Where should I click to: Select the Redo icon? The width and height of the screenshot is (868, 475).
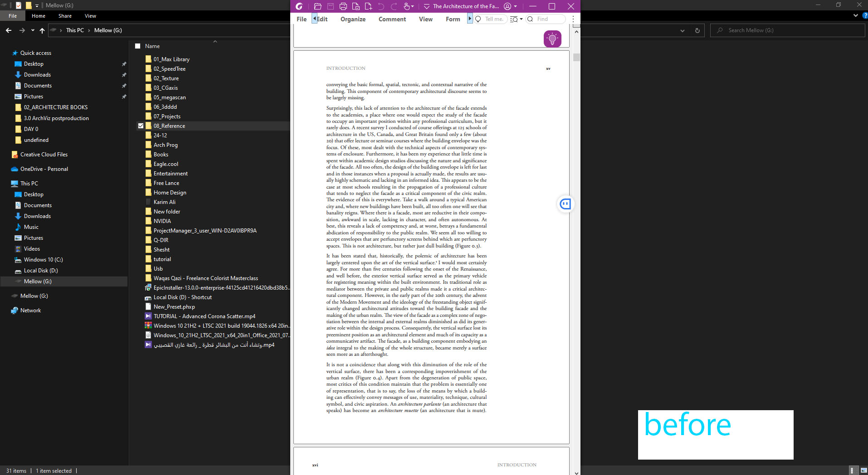click(x=394, y=6)
